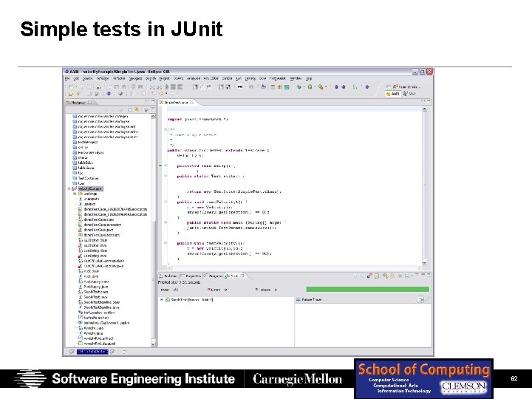Click the New wizard toolbar icon
532x399 pixels.
pos(71,87)
